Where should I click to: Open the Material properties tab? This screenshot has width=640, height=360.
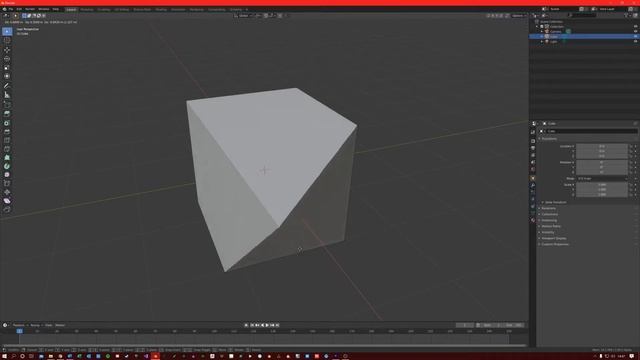coord(533,220)
